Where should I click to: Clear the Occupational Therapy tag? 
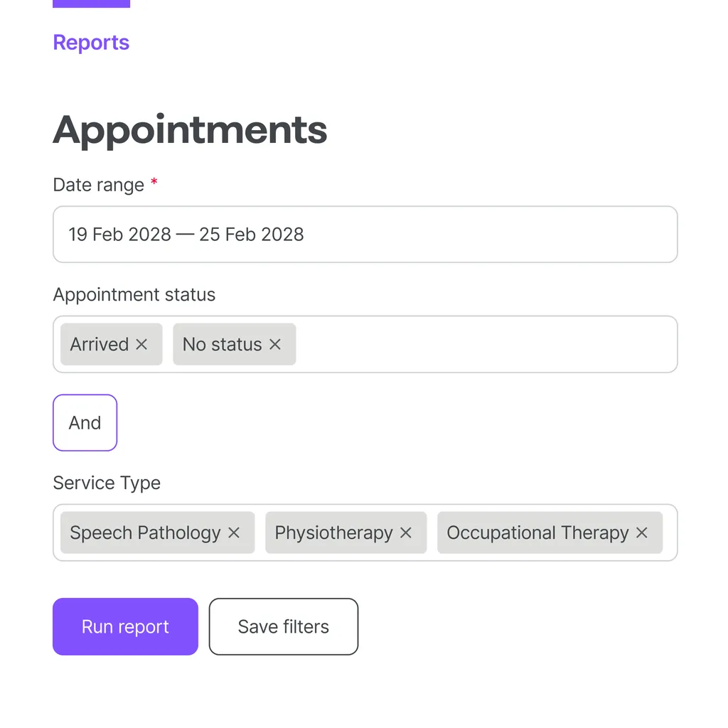[x=642, y=533]
